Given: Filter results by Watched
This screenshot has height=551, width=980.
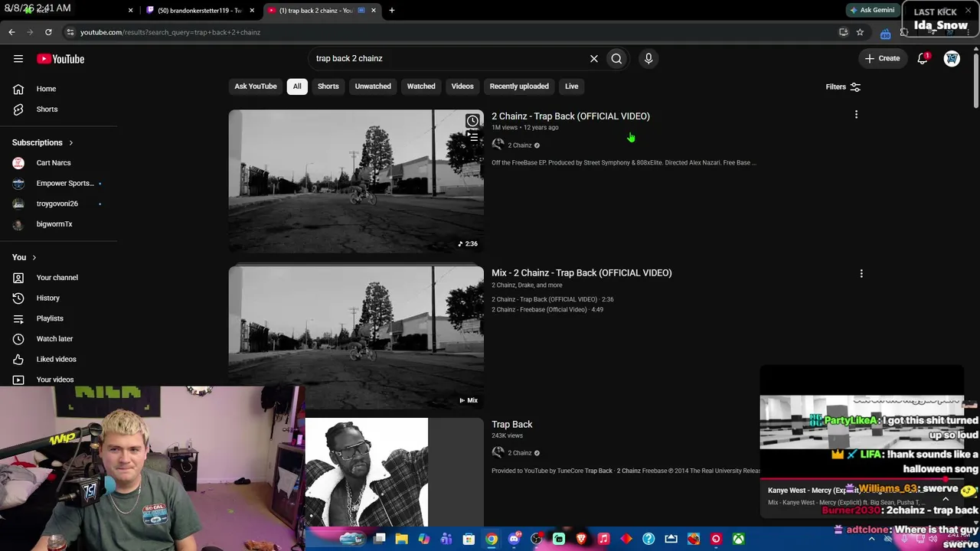Looking at the screenshot, I should 421,86.
